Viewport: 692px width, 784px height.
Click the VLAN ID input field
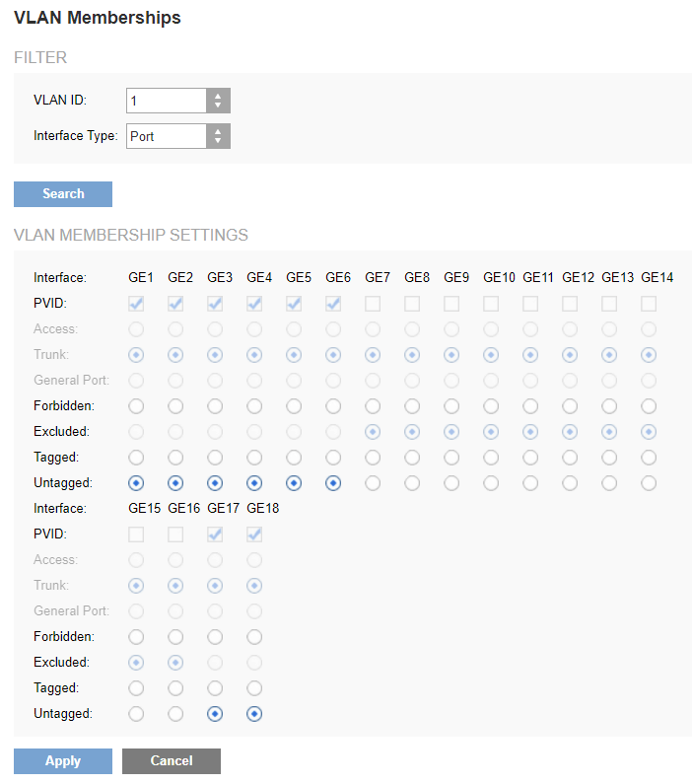click(x=167, y=101)
